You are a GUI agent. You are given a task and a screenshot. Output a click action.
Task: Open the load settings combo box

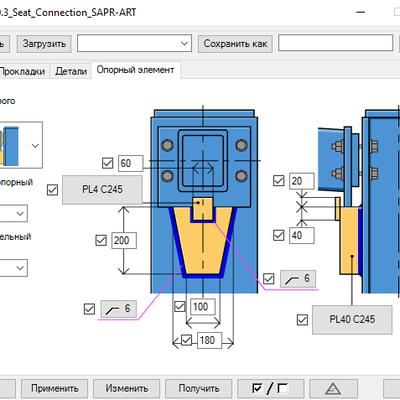[134, 43]
